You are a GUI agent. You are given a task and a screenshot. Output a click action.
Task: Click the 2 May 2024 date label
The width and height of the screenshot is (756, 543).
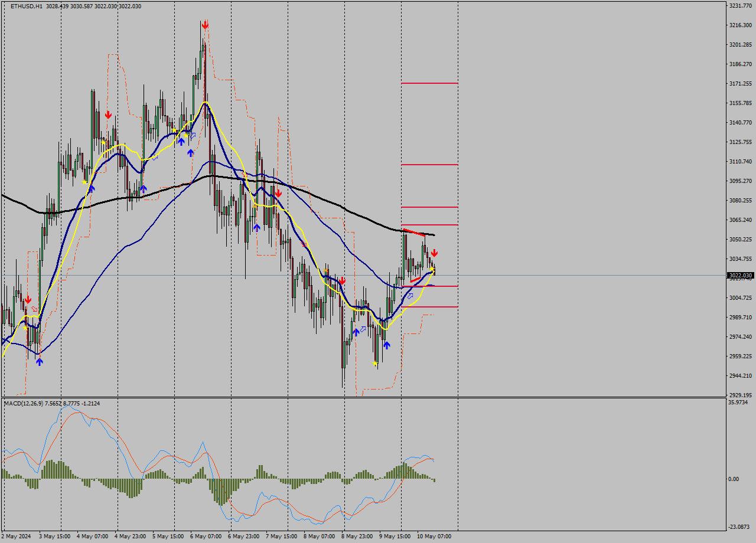16,537
